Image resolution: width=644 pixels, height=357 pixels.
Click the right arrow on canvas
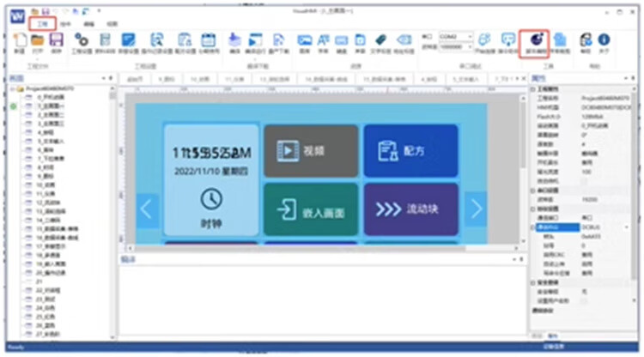[475, 209]
